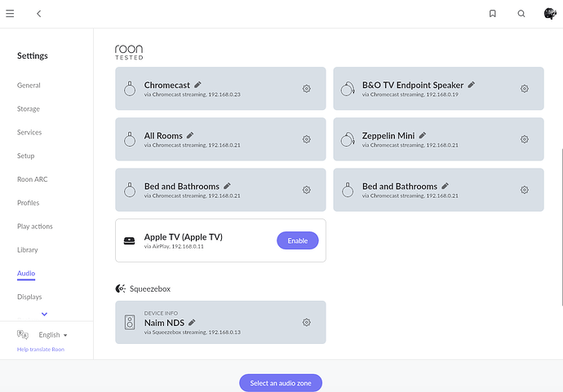Open the profile avatar menu

[550, 14]
